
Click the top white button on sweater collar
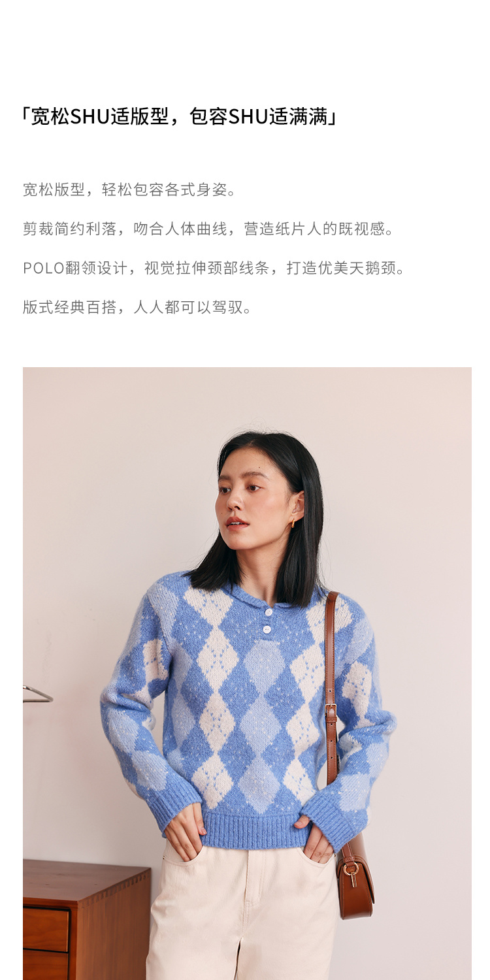(269, 612)
